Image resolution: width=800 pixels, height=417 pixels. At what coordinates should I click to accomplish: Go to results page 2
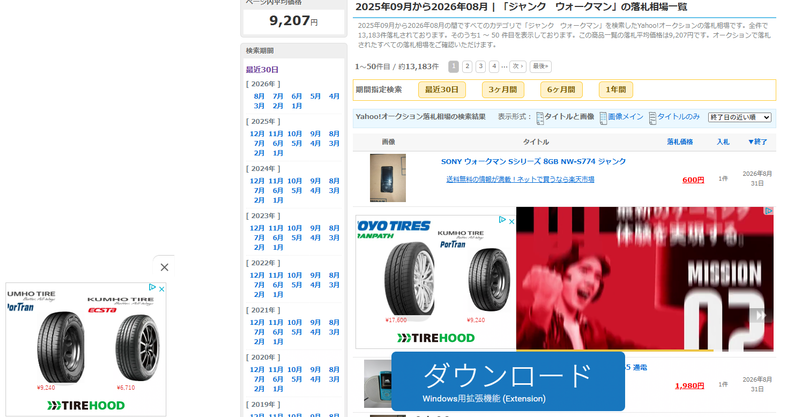467,66
